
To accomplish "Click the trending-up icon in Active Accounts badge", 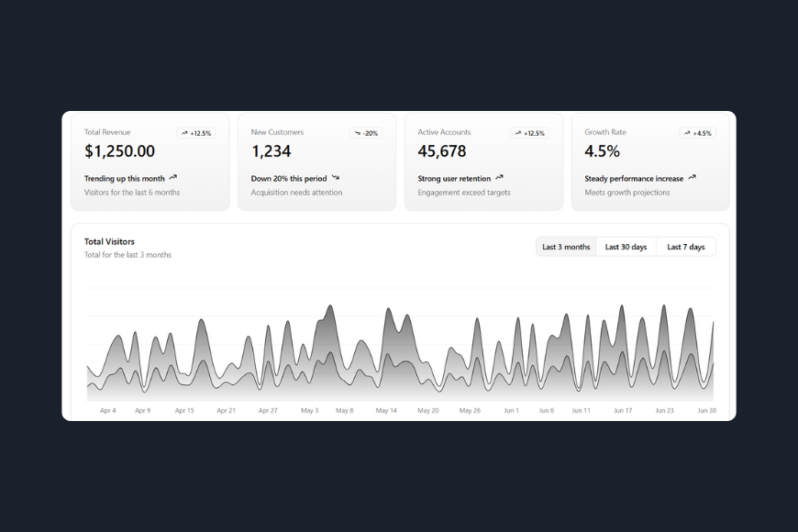I will (518, 133).
